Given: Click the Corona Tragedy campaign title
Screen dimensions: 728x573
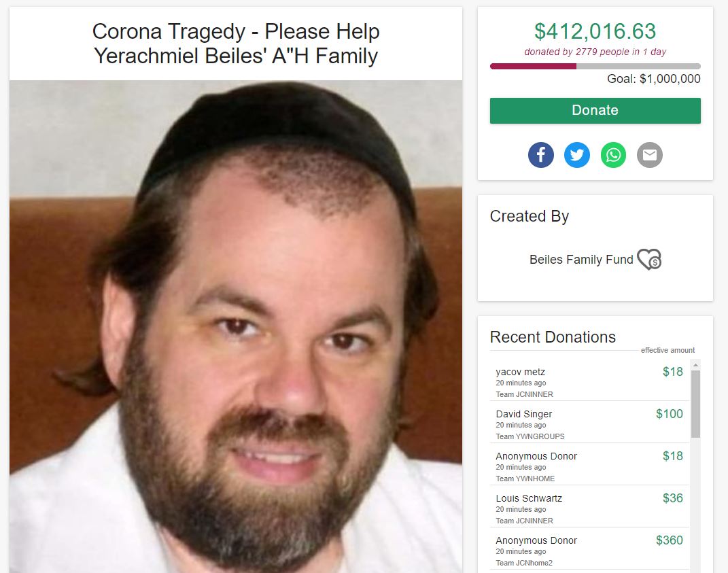Looking at the screenshot, I should point(236,44).
